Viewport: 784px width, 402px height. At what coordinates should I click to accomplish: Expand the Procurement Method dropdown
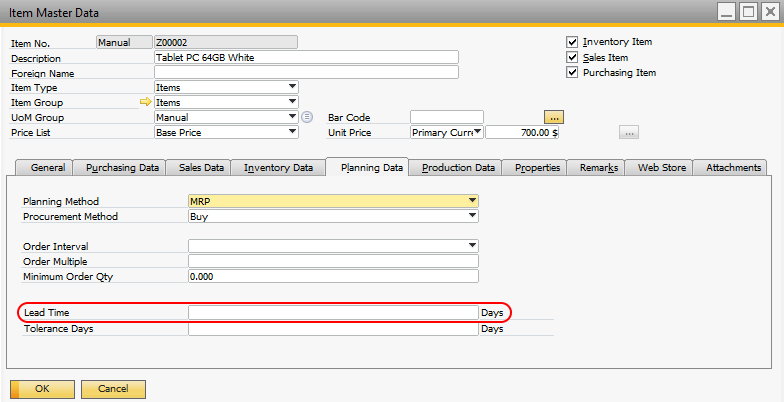point(472,216)
